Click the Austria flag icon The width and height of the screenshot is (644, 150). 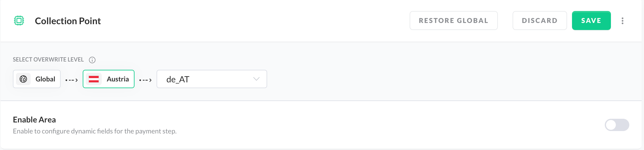tap(94, 79)
